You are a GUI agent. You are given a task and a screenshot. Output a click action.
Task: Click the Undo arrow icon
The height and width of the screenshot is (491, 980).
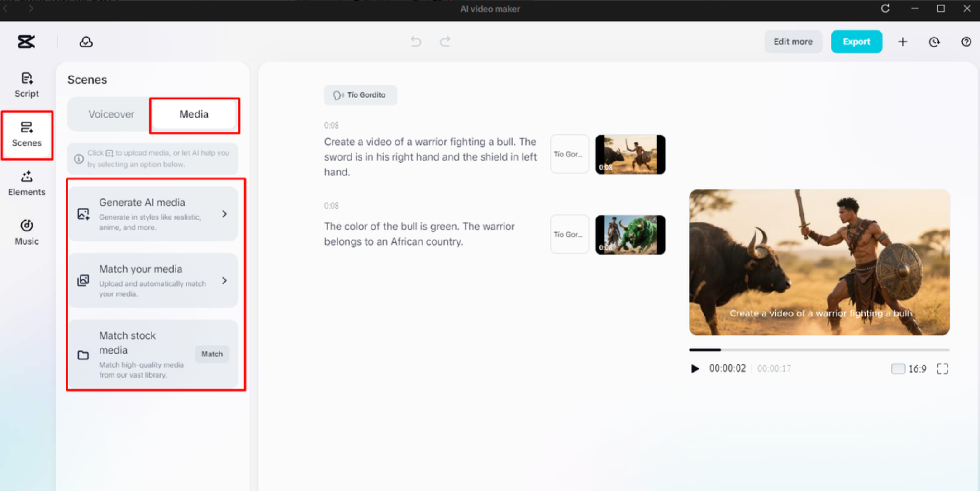click(415, 42)
